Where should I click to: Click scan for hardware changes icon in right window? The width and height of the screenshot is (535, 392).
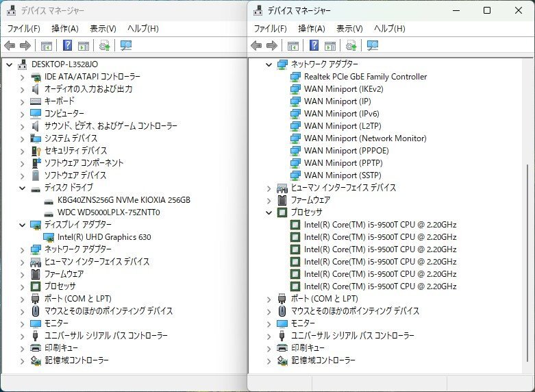click(372, 45)
